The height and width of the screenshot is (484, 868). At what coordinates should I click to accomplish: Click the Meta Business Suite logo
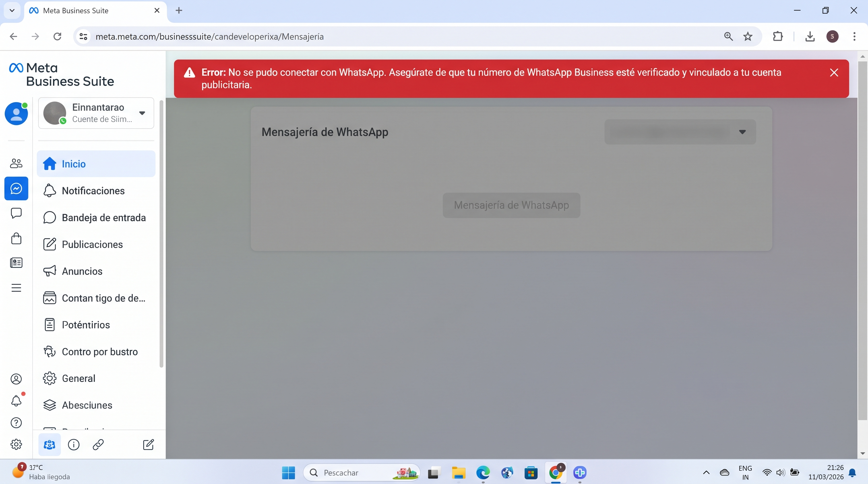click(x=61, y=74)
